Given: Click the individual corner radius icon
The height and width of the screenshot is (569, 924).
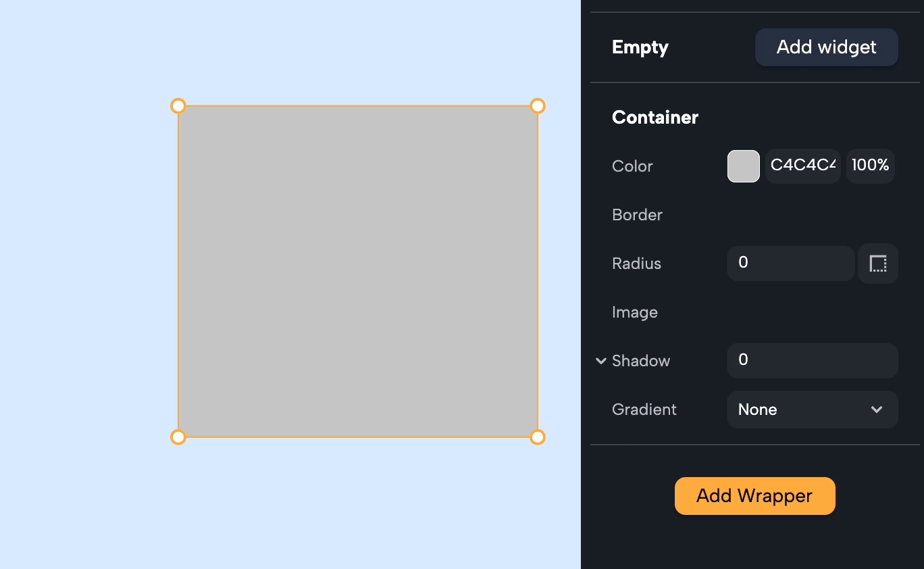Looking at the screenshot, I should tap(877, 264).
